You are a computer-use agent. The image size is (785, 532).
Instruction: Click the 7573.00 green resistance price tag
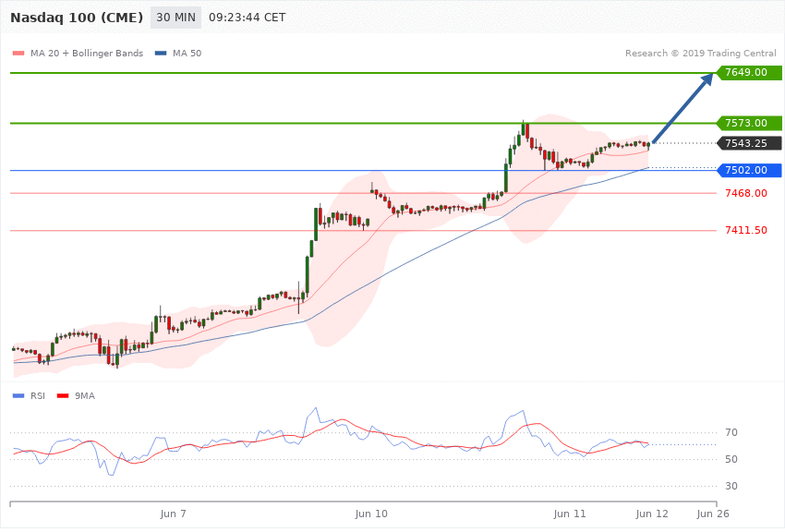(749, 123)
